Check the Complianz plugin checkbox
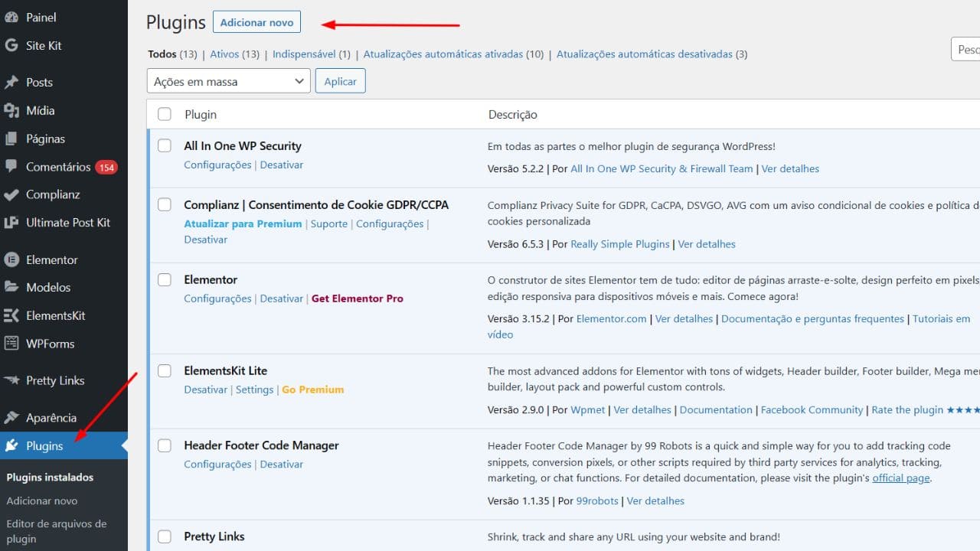 (165, 204)
